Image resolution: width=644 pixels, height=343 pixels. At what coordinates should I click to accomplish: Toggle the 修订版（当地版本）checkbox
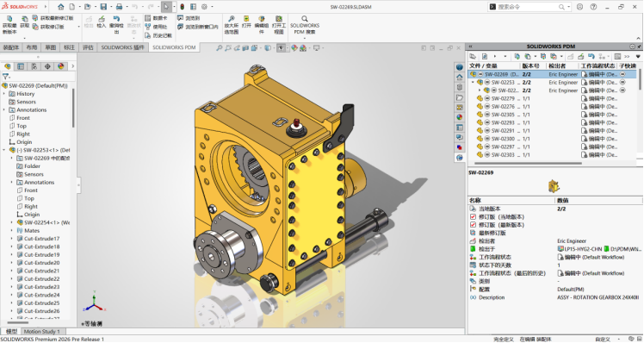pyautogui.click(x=473, y=216)
